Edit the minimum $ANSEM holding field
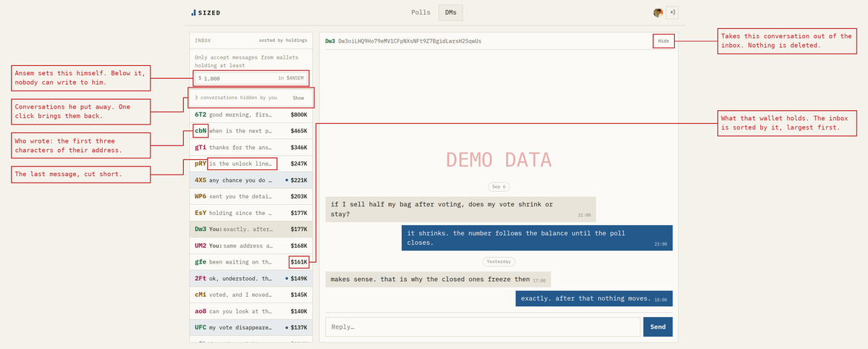The height and width of the screenshot is (349, 868). [x=250, y=78]
